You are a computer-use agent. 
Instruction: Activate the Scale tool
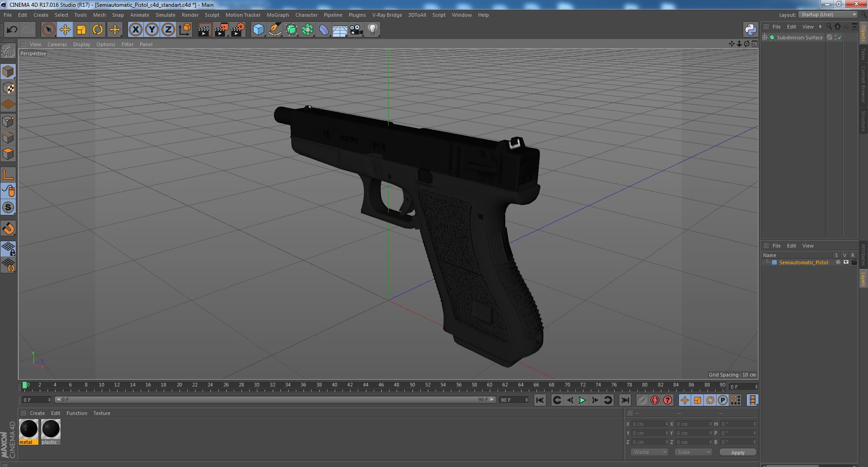81,30
